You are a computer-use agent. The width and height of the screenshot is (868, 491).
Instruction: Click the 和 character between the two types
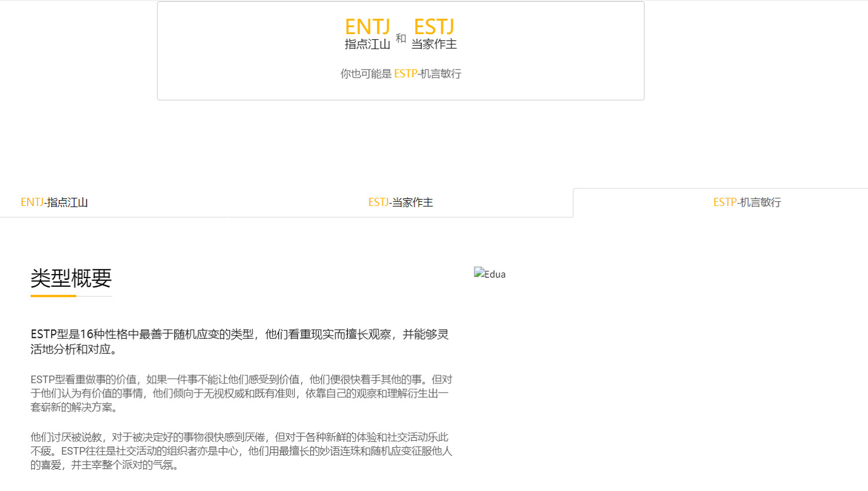click(x=401, y=38)
